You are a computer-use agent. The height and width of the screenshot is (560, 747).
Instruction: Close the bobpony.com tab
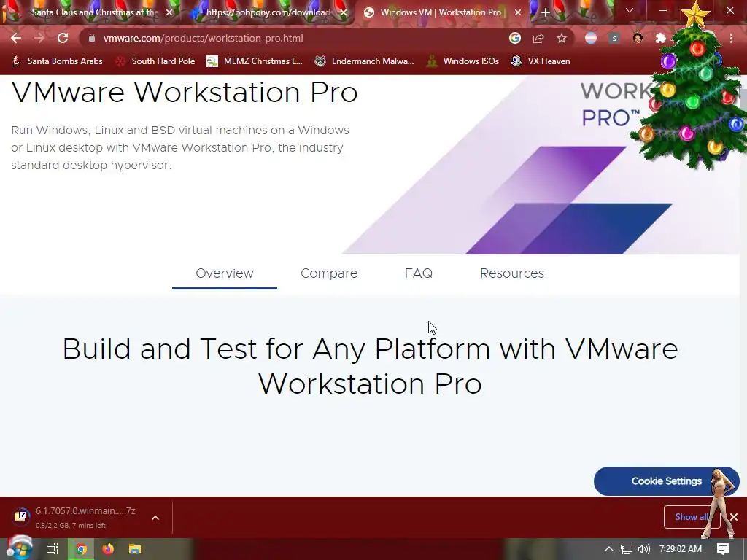click(x=344, y=12)
